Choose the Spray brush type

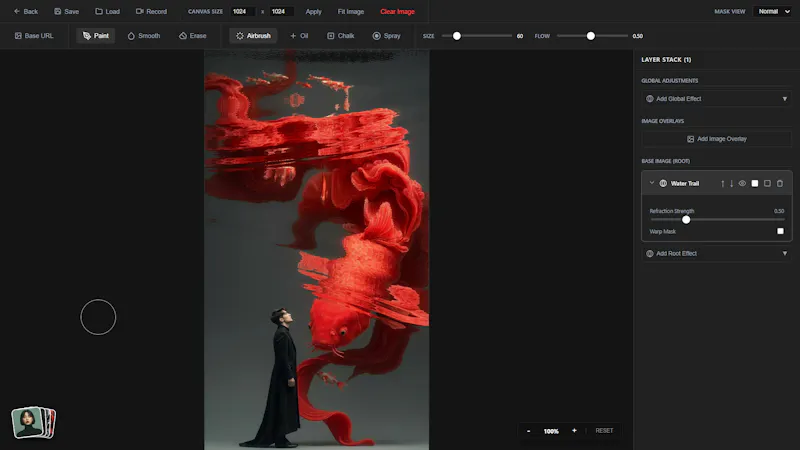387,36
